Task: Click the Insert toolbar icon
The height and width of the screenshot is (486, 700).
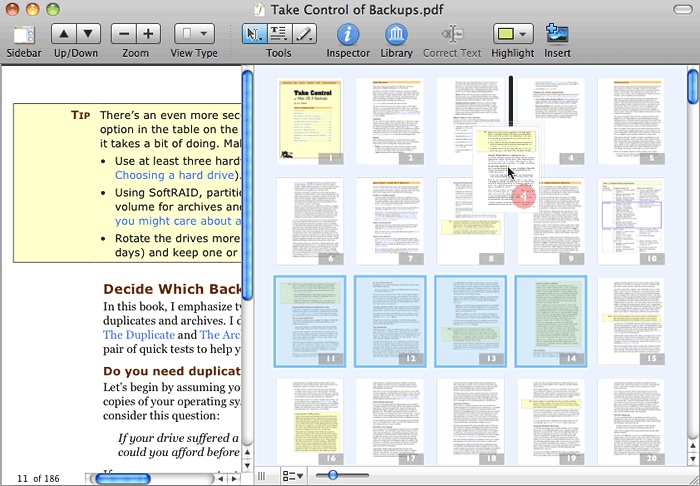Action: coord(557,33)
